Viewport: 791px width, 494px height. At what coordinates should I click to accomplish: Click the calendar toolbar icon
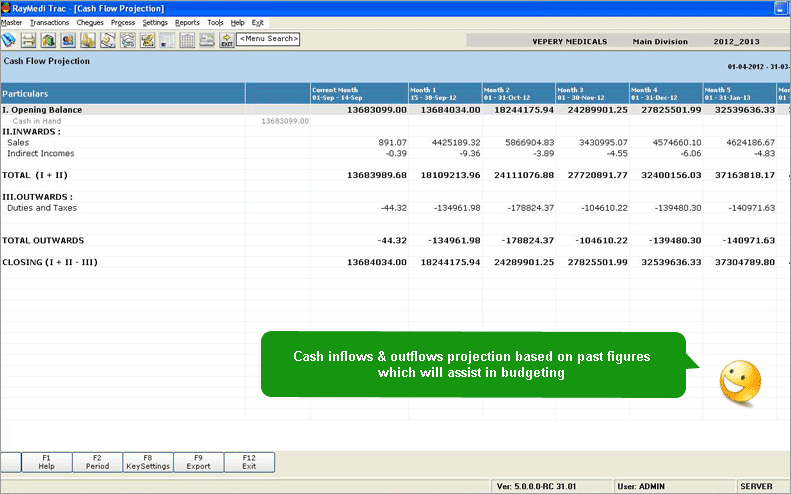click(187, 40)
